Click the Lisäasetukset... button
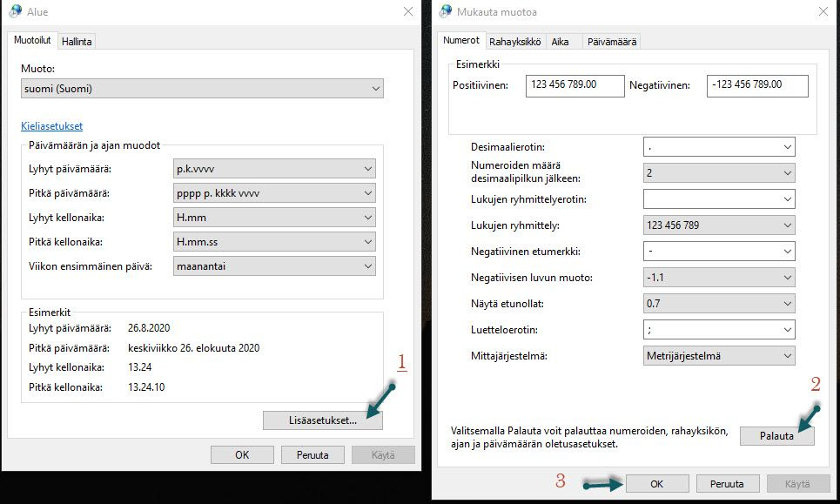 click(x=322, y=420)
